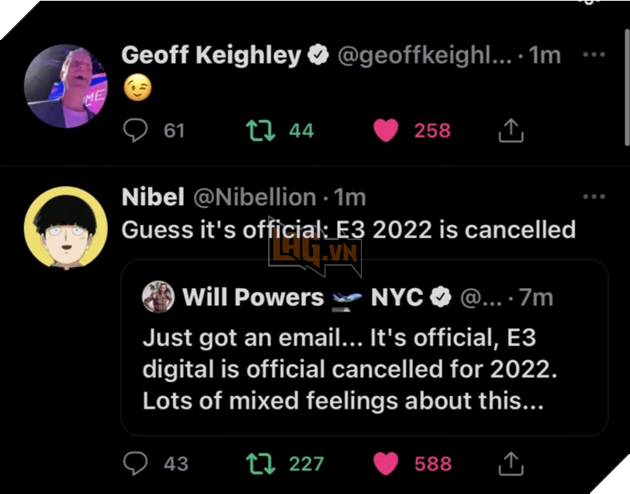Open Geoff Keighley's profile name link
The height and width of the screenshot is (494, 630).
[211, 56]
